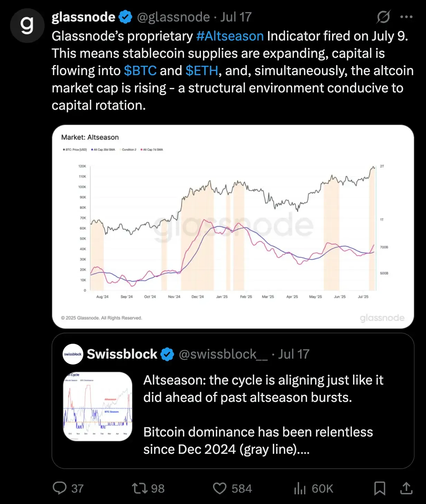Open the Altseason market chart image
Screen dimensions: 426x504
[233, 226]
